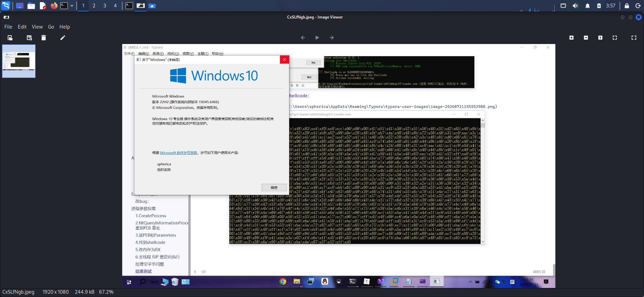Switch to workspace 1
Viewport: 644px width, 297px height.
click(83, 6)
